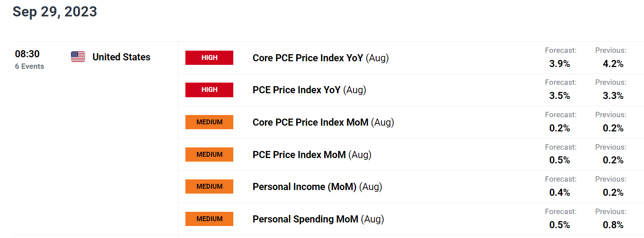Click the United States country label
This screenshot has width=644, height=238.
(121, 57)
